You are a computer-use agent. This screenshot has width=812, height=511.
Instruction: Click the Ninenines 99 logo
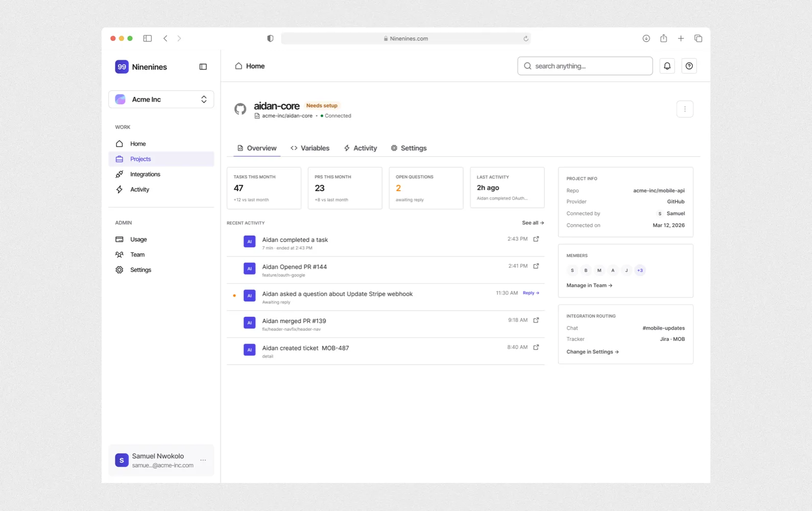tap(122, 67)
